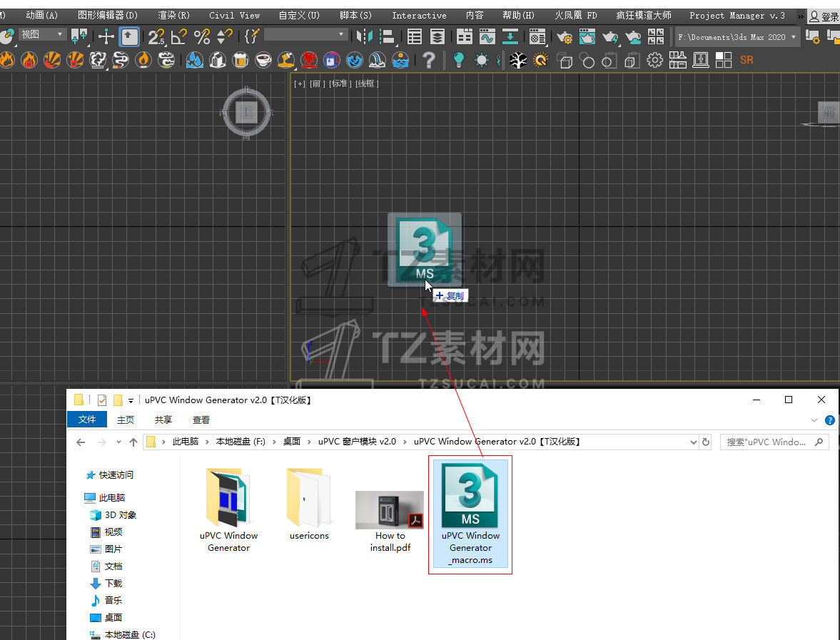Select 下载 in the navigation pane
Screen dimensions: 840x640
click(x=107, y=583)
